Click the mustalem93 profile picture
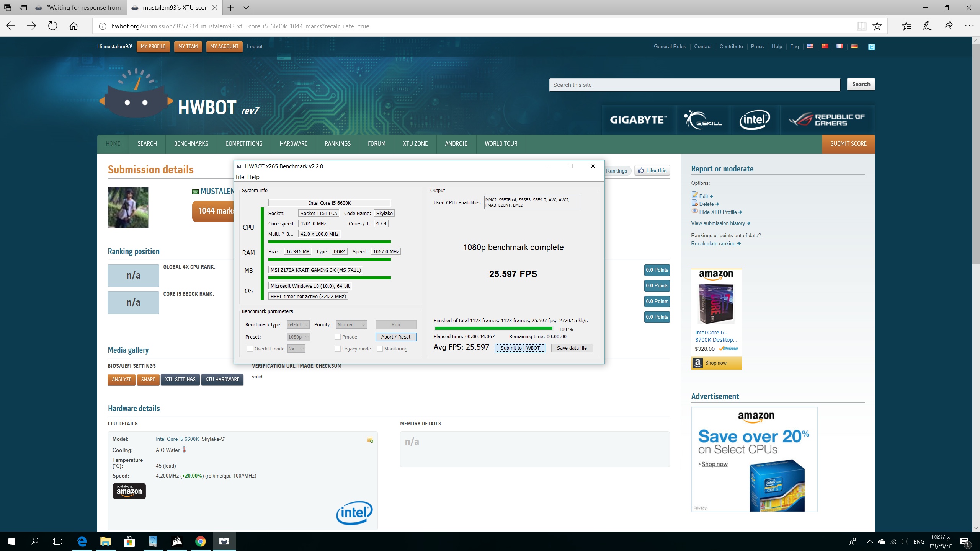Image resolution: width=980 pixels, height=551 pixels. pos(128,207)
